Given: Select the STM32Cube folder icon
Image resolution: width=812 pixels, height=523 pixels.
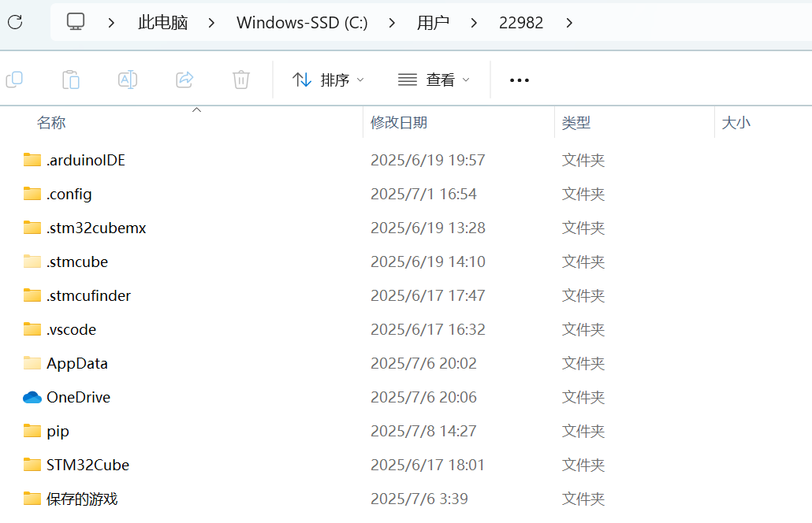Looking at the screenshot, I should (32, 465).
